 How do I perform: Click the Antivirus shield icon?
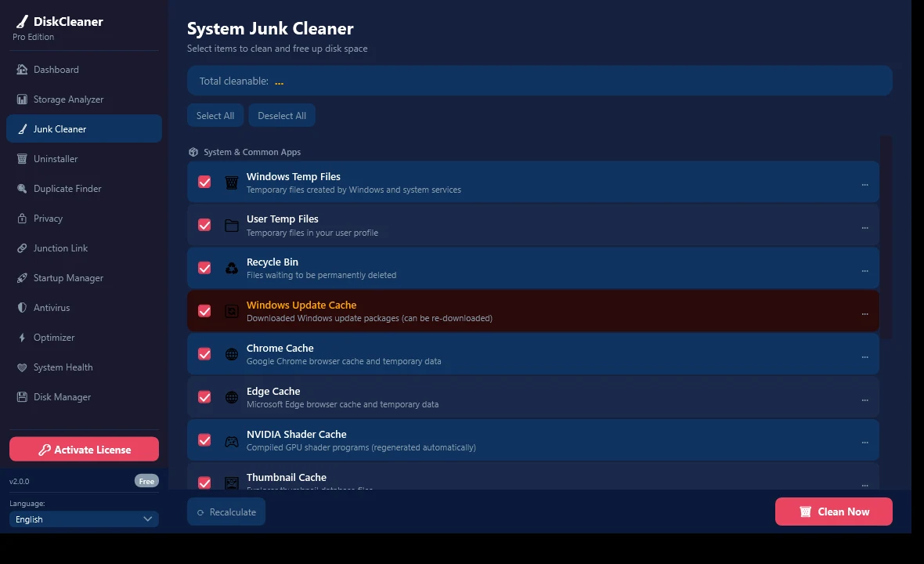tap(22, 308)
